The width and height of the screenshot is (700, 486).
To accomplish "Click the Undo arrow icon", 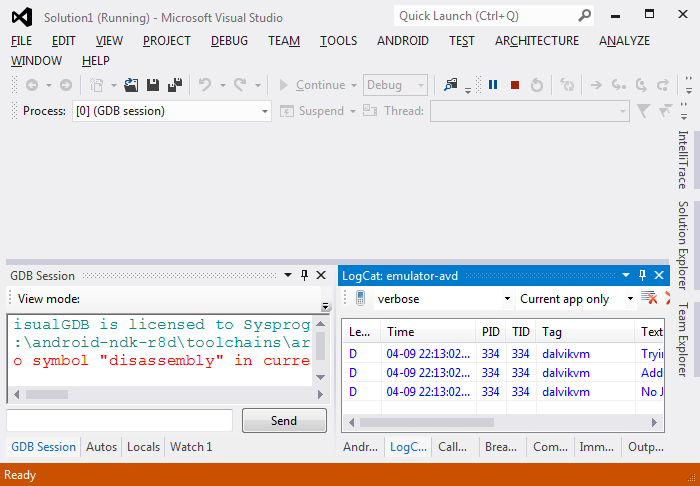I will [x=204, y=85].
